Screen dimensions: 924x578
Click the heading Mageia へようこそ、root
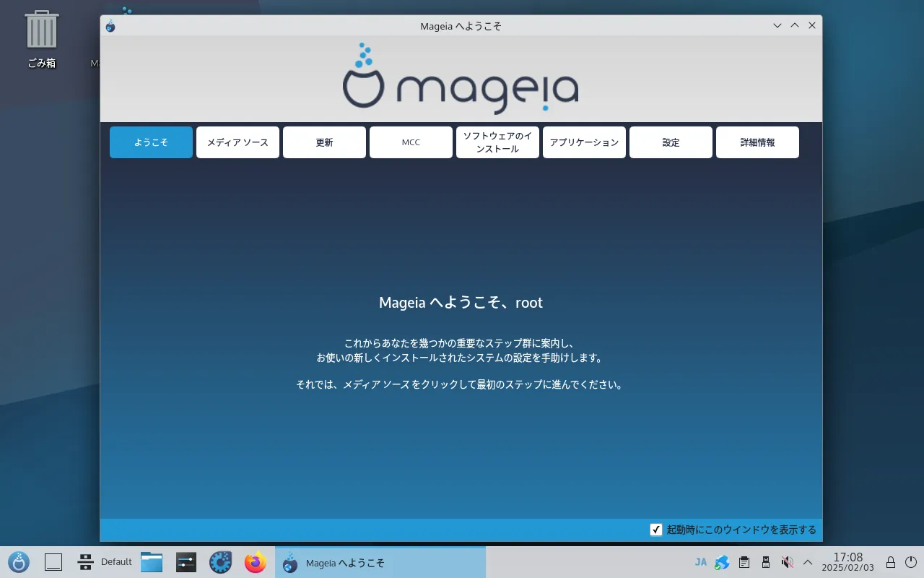(x=461, y=303)
